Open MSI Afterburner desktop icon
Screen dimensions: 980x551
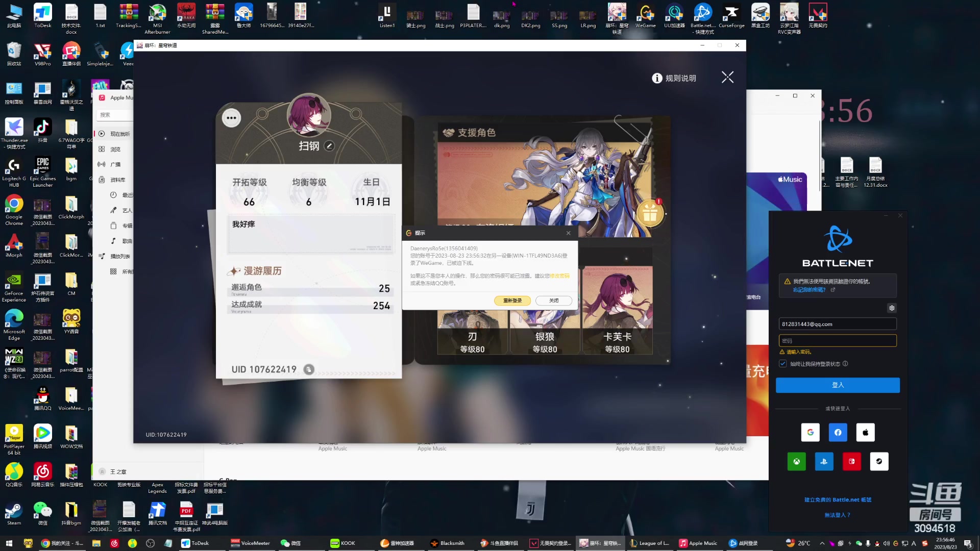pos(157,19)
